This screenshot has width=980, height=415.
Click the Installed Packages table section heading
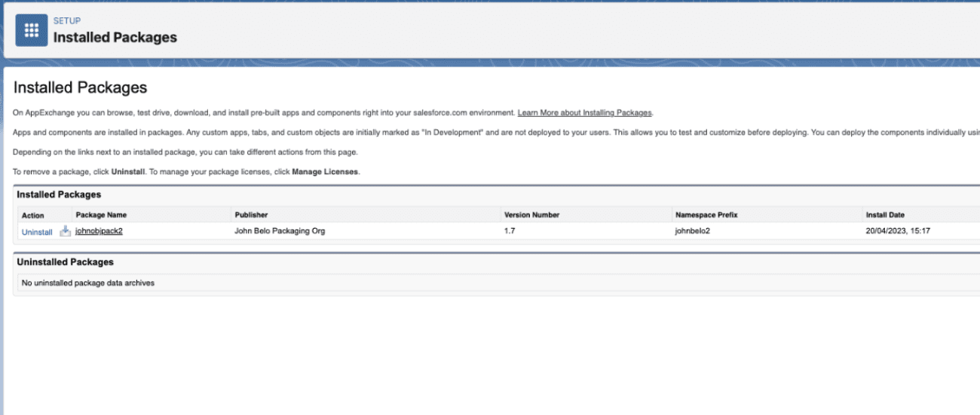tap(59, 195)
